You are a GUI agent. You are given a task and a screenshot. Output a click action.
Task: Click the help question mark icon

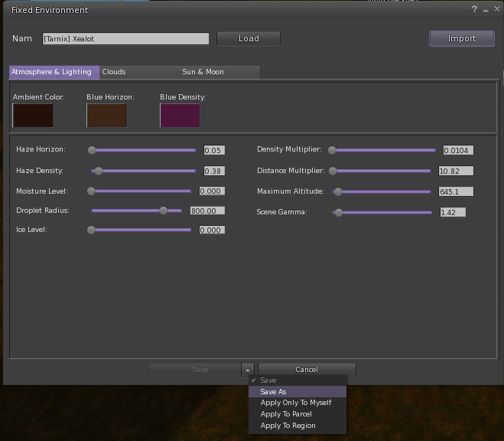click(x=474, y=10)
